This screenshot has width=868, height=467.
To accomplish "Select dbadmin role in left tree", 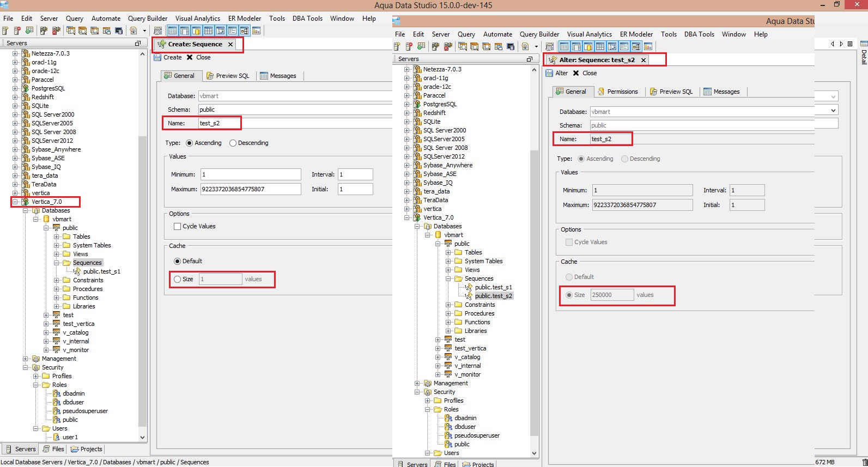I will 73,393.
